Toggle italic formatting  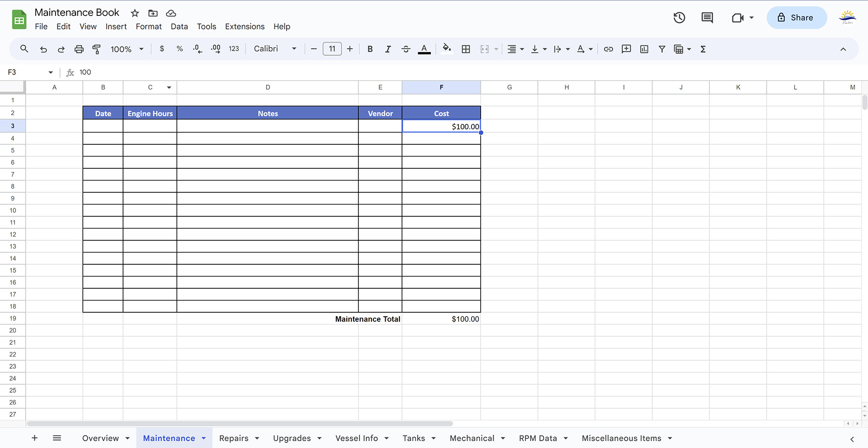click(388, 49)
